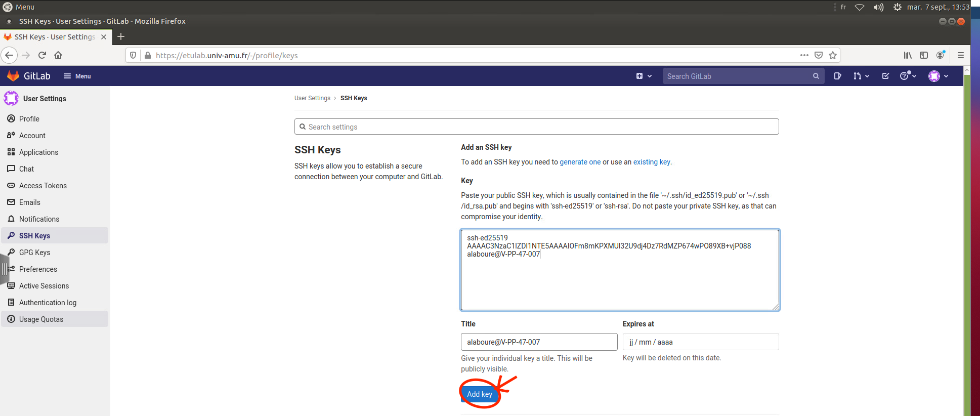Click the power settings icon in panel
980x416 pixels.
click(897, 7)
